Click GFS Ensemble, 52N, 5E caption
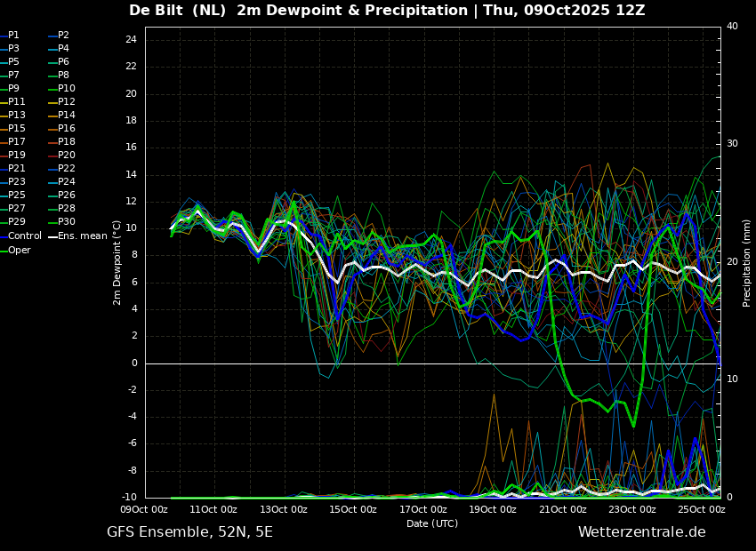The width and height of the screenshot is (756, 551). [189, 532]
